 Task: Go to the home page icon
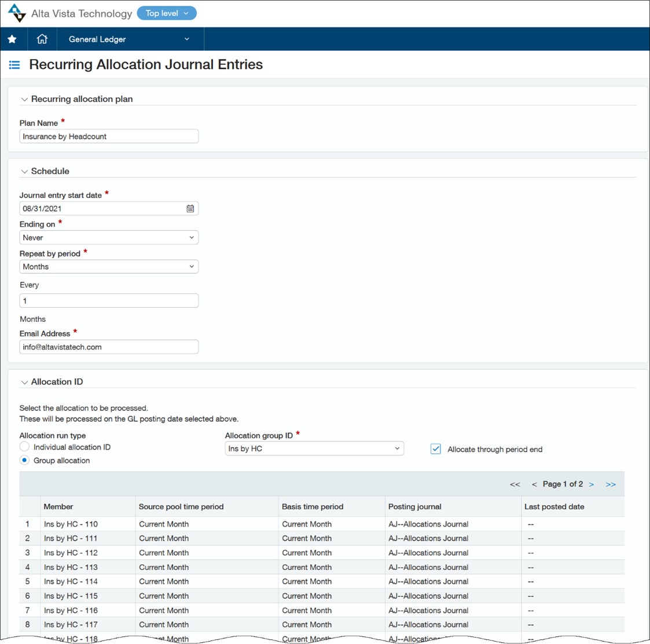42,39
